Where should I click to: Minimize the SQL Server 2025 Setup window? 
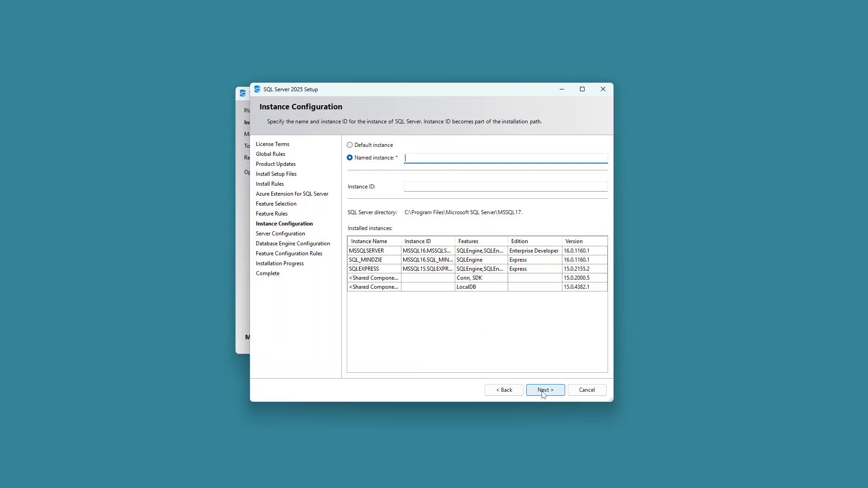coord(562,89)
